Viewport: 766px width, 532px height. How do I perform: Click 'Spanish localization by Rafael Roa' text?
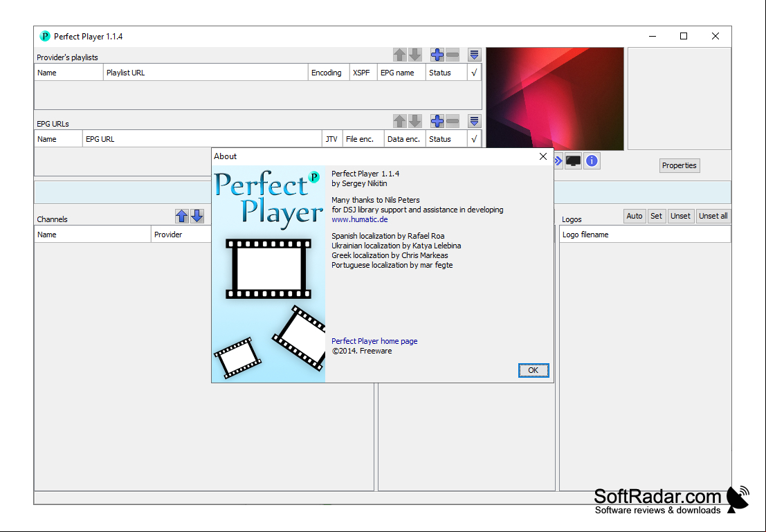click(x=388, y=236)
